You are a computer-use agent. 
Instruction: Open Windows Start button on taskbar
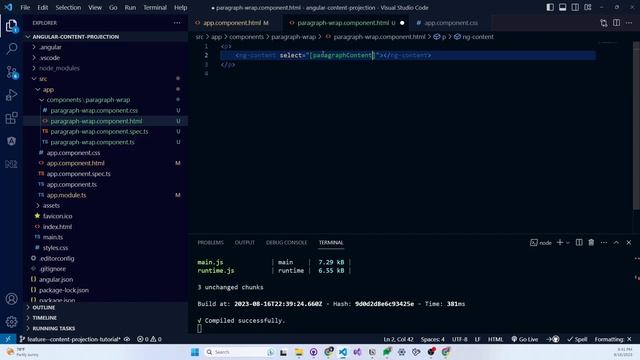point(195,352)
